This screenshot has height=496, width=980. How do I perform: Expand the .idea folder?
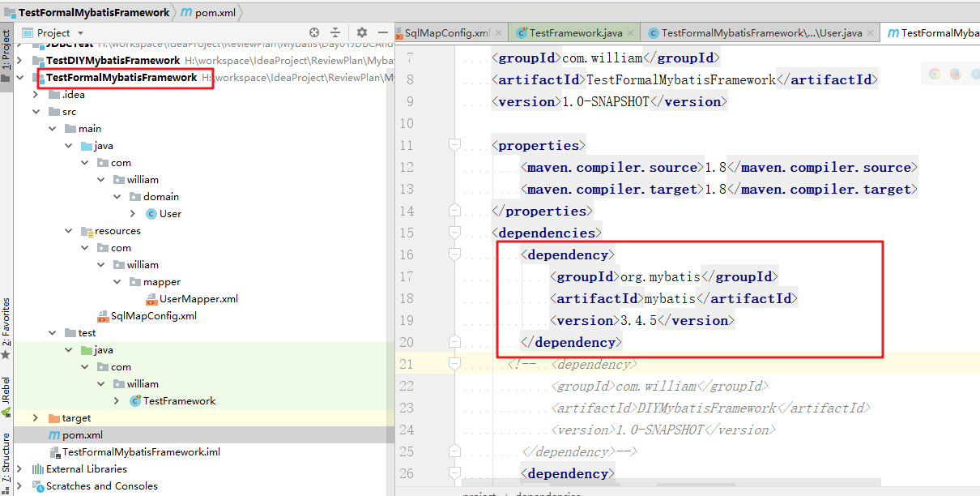point(36,95)
